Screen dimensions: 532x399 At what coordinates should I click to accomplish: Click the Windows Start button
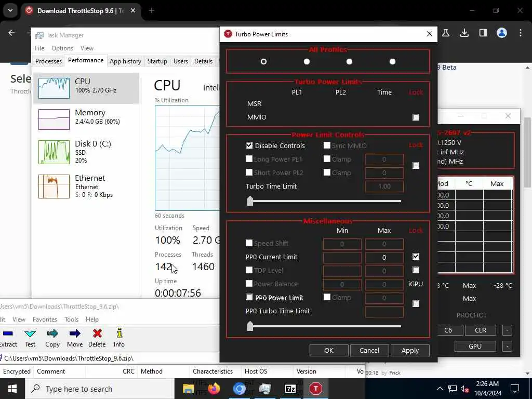pyautogui.click(x=12, y=389)
